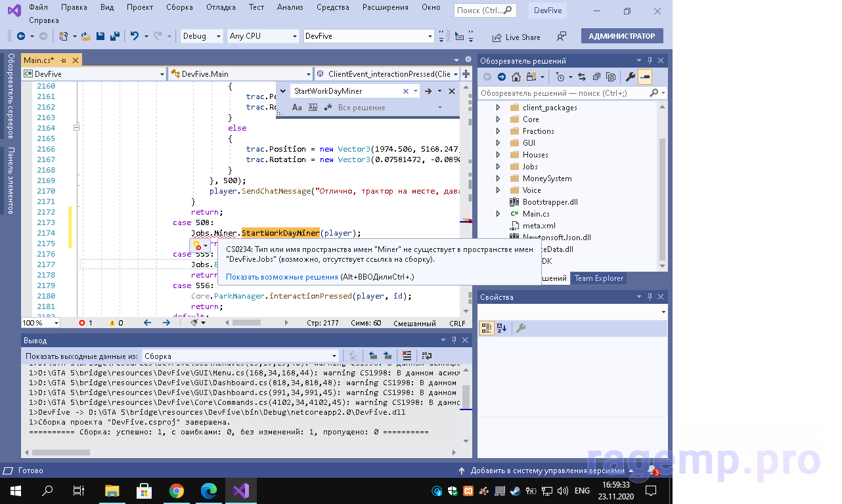Image resolution: width=842 pixels, height=504 pixels.
Task: Click the Undo arrow in the toolbar
Action: tap(135, 37)
